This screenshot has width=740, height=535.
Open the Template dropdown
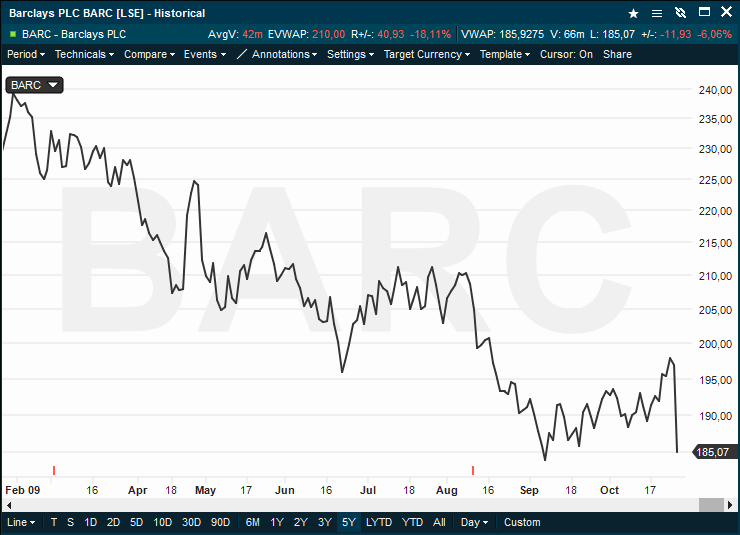click(505, 54)
